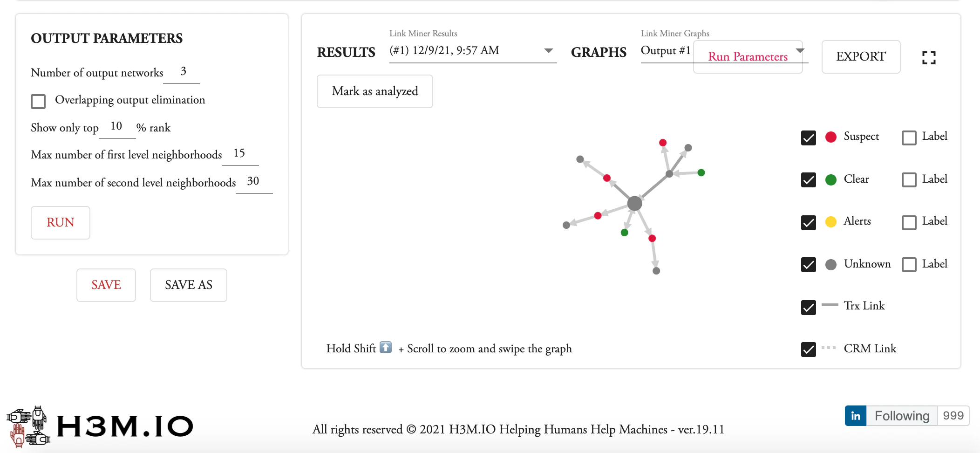Click the Number of output networks field
This screenshot has width=980, height=453.
tap(182, 72)
